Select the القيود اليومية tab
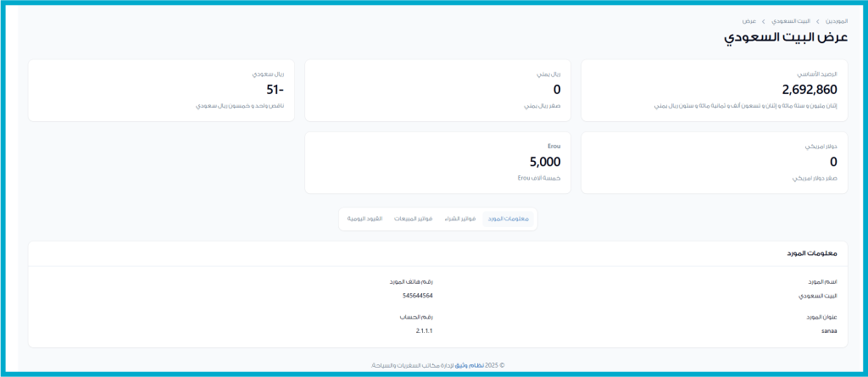Viewport: 868px width, 377px height. click(364, 219)
